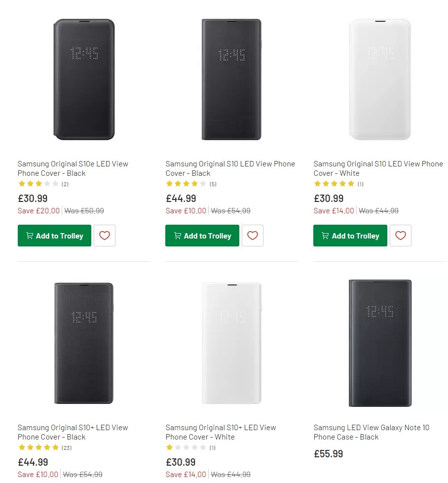448x483 pixels.
Task: Click the S10e Black cover product photo
Action: (x=84, y=79)
